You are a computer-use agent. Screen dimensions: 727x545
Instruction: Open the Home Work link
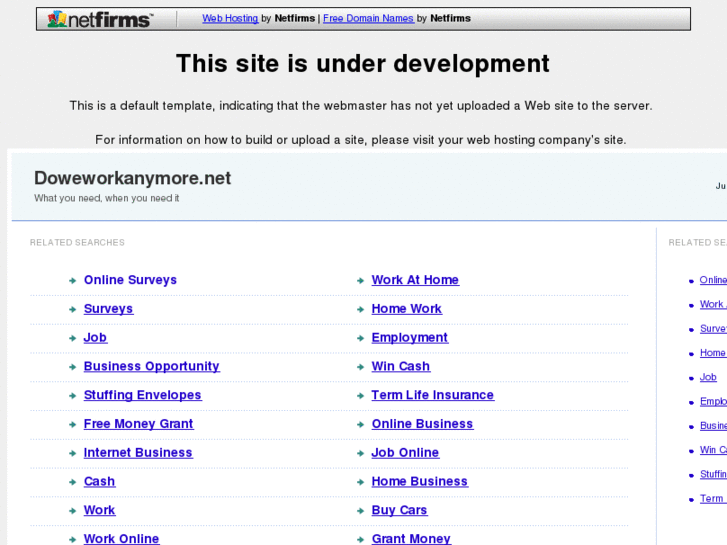point(407,309)
